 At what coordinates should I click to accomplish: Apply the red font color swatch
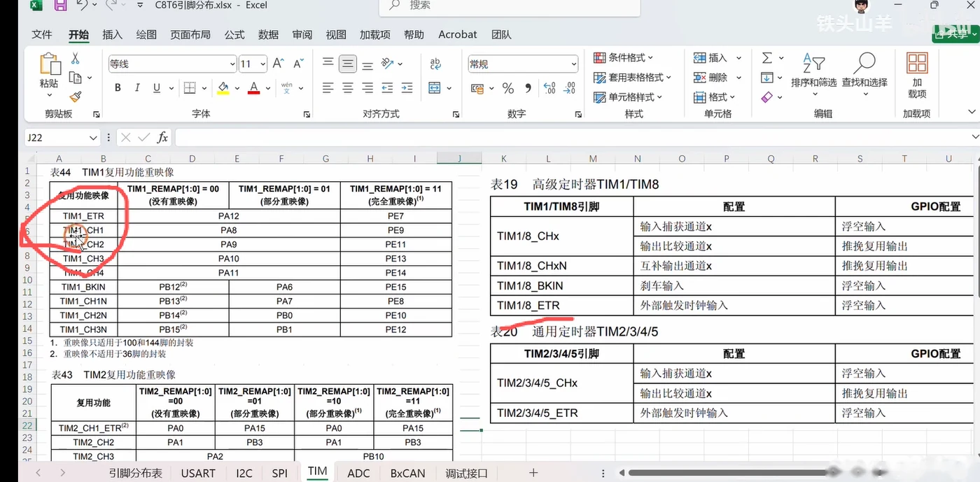click(x=253, y=88)
